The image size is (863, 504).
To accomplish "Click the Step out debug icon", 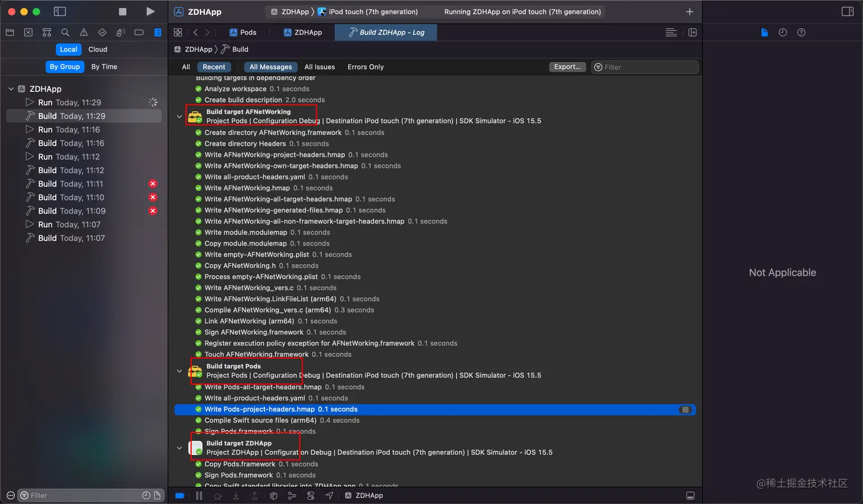I will (255, 495).
